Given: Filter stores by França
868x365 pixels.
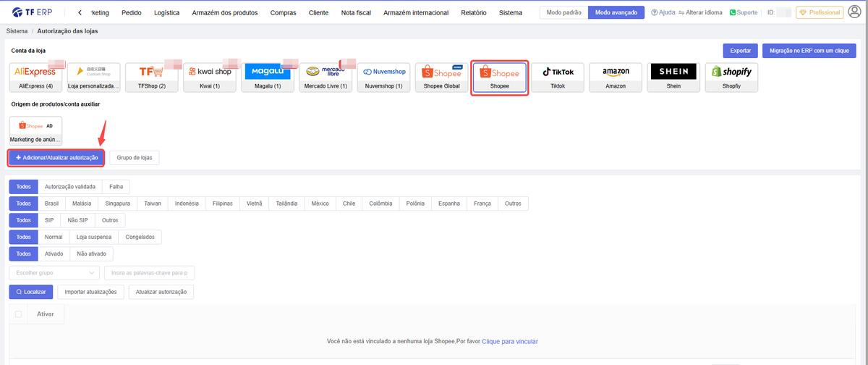Looking at the screenshot, I should tap(482, 204).
